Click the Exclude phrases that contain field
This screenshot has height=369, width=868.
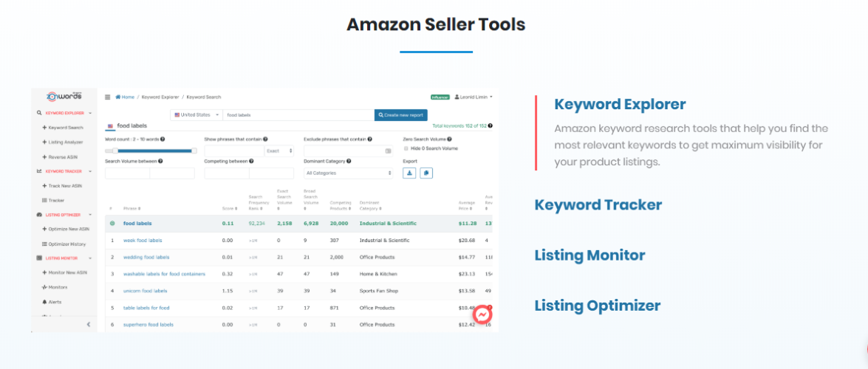(349, 151)
